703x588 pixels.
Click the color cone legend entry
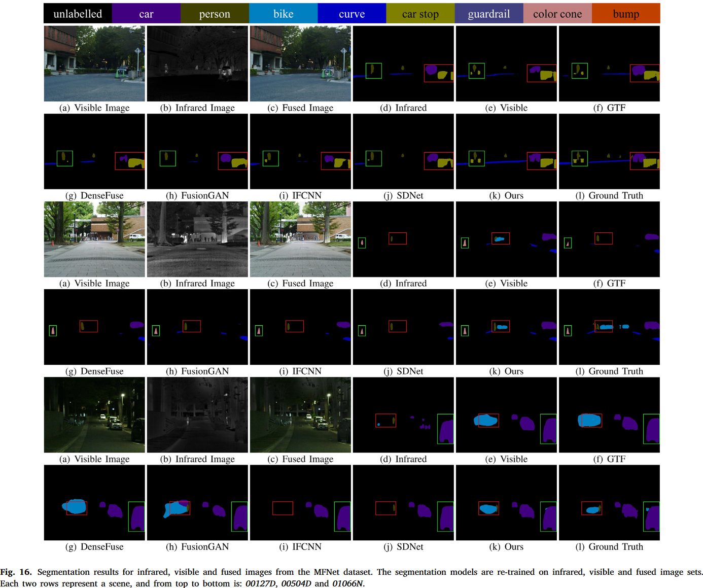click(557, 13)
